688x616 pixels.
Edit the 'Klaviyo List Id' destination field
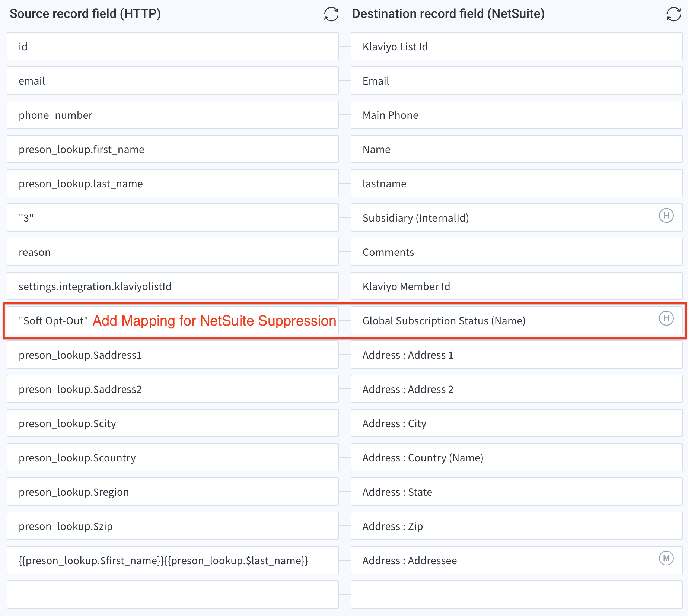(x=517, y=46)
